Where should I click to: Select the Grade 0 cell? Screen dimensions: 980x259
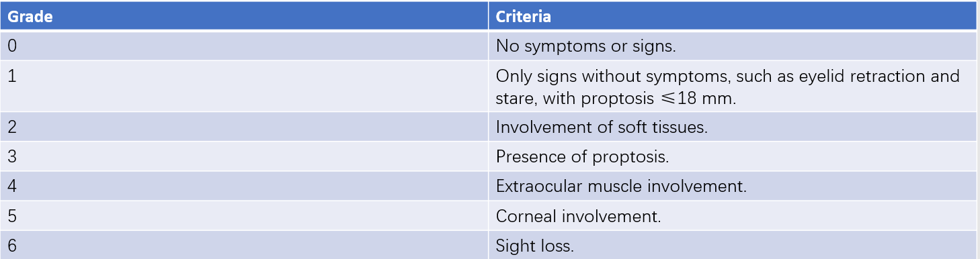[x=244, y=46]
